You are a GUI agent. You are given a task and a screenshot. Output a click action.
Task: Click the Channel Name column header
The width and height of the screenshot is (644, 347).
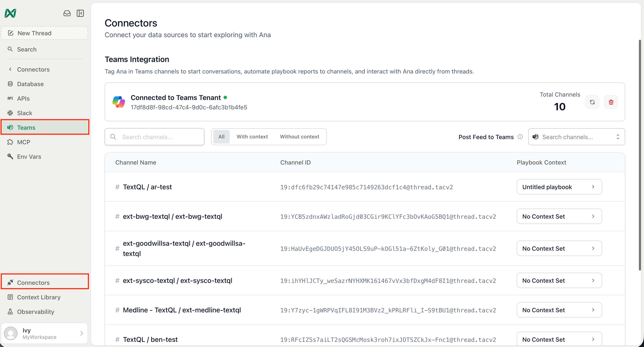[136, 162]
